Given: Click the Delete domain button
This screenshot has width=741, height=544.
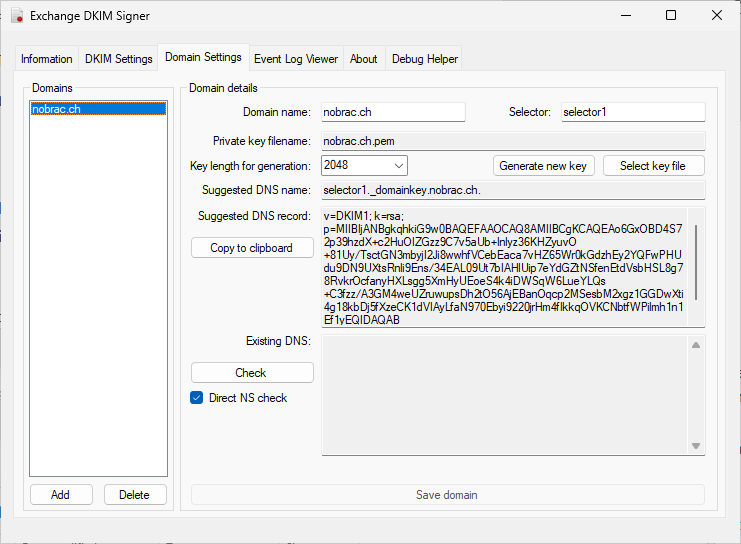Looking at the screenshot, I should click(x=135, y=495).
